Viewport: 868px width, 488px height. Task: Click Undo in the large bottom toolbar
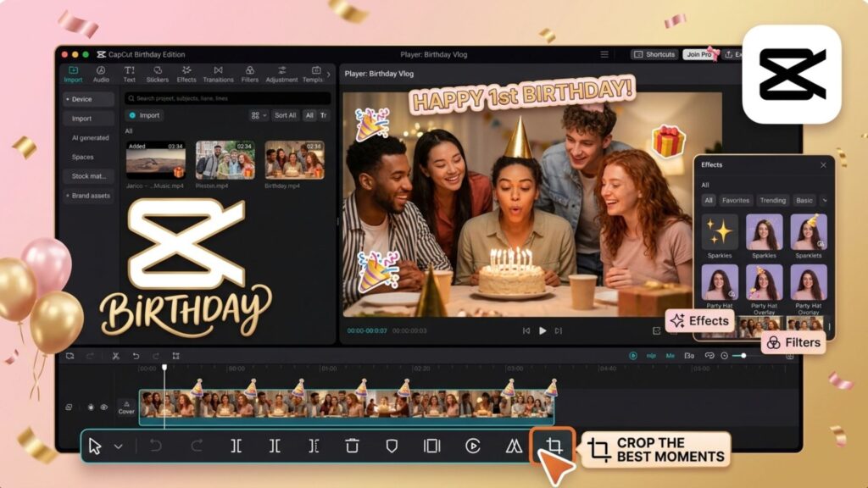156,446
